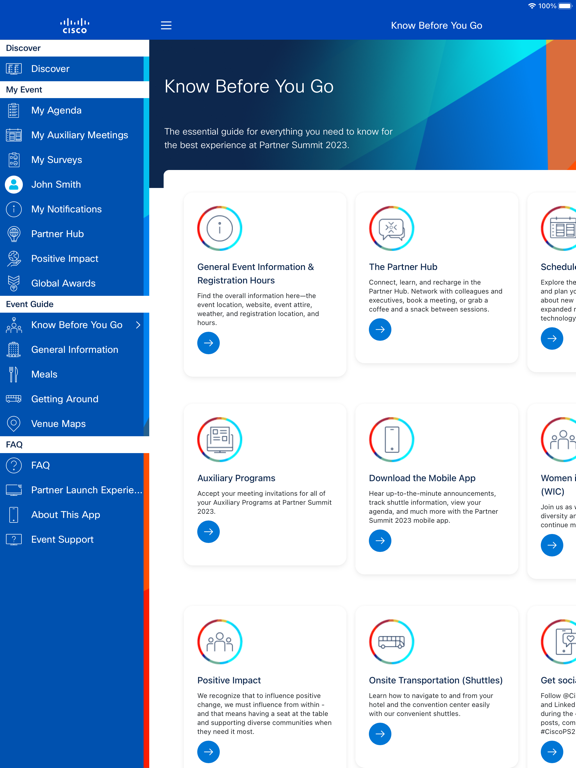
Task: Click the Partner Launch Experience monitor icon
Action: [x=14, y=490]
